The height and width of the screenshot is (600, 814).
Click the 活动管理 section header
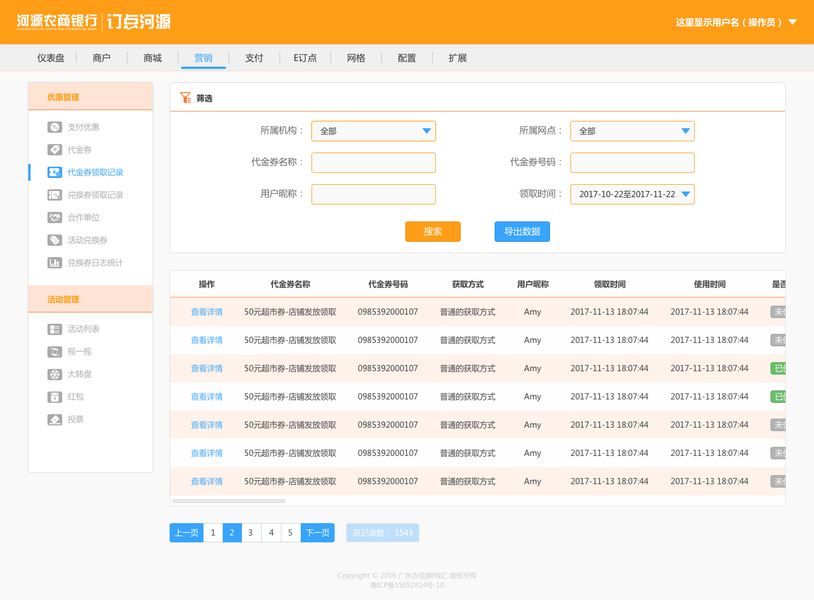[x=90, y=299]
